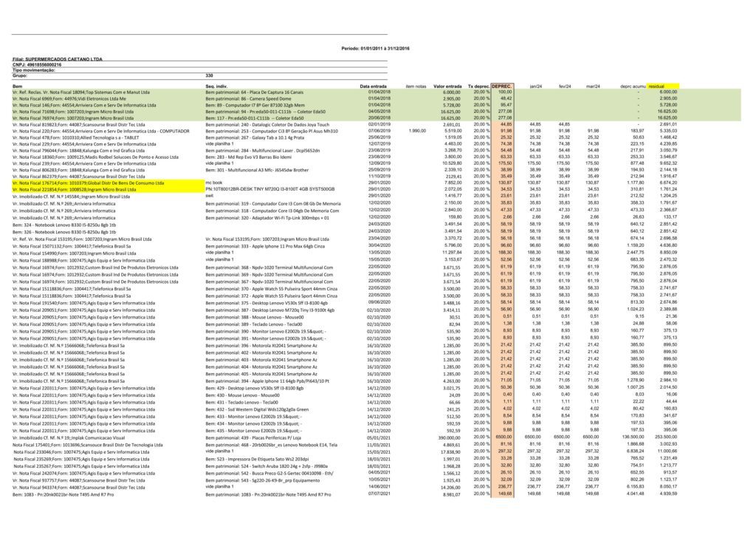This screenshot has height=535, width=756.
Task: Select the '388 - Mouse Lenovo - Mouse00' entry
Action: tap(255, 318)
